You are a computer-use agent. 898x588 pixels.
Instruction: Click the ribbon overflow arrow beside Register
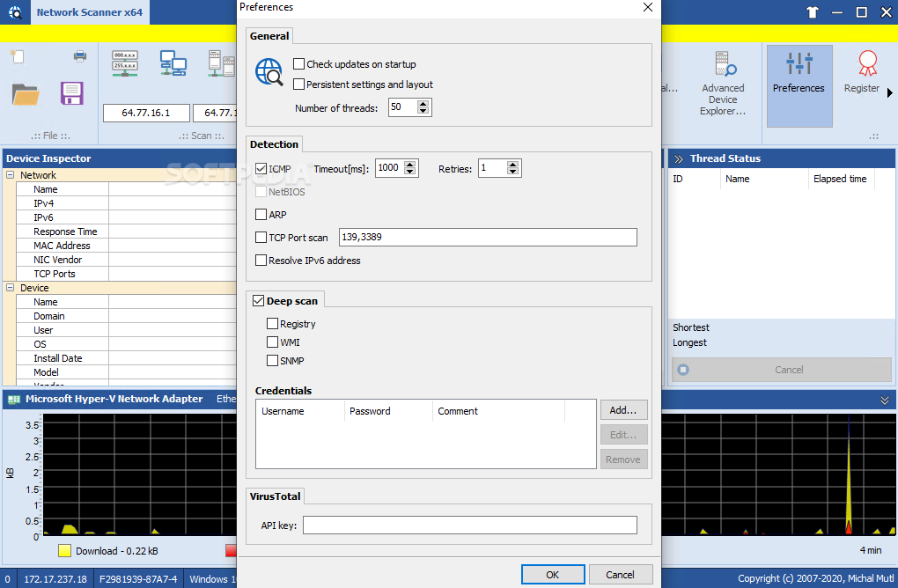(889, 92)
